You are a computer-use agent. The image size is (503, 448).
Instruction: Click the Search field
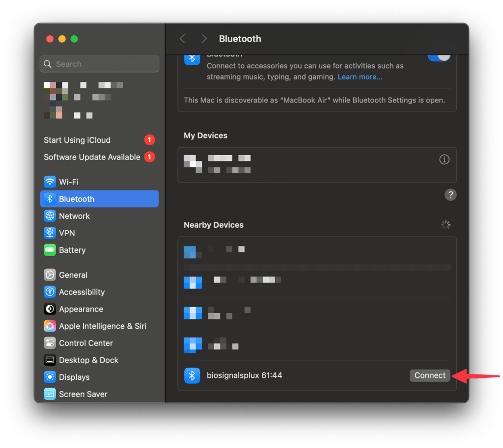(99, 64)
